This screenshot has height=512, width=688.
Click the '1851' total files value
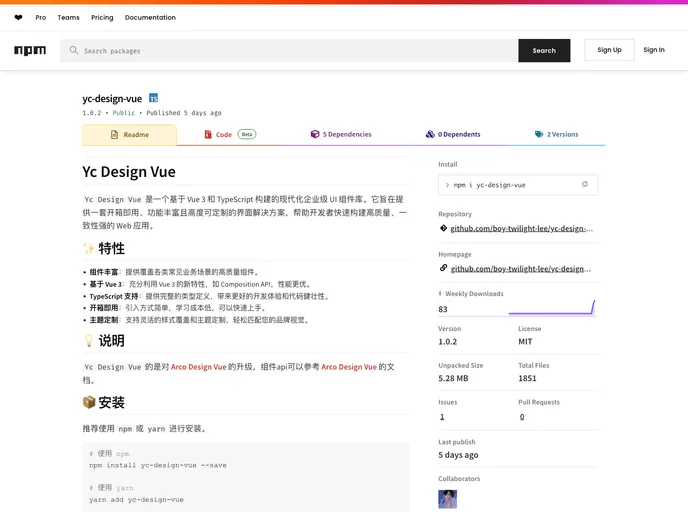coord(527,378)
